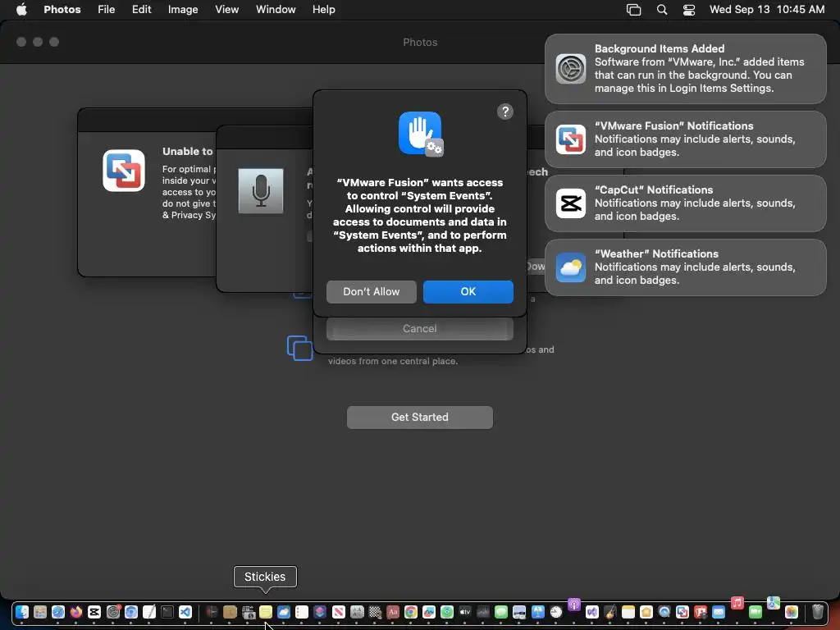Open Terminal from the Dock

(167, 612)
